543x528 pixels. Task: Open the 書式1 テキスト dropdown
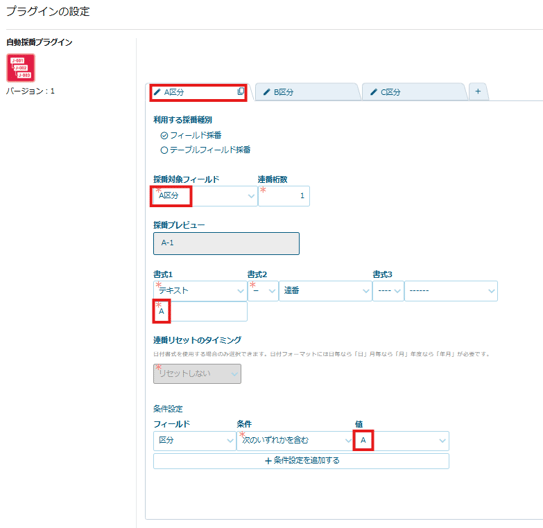click(200, 291)
